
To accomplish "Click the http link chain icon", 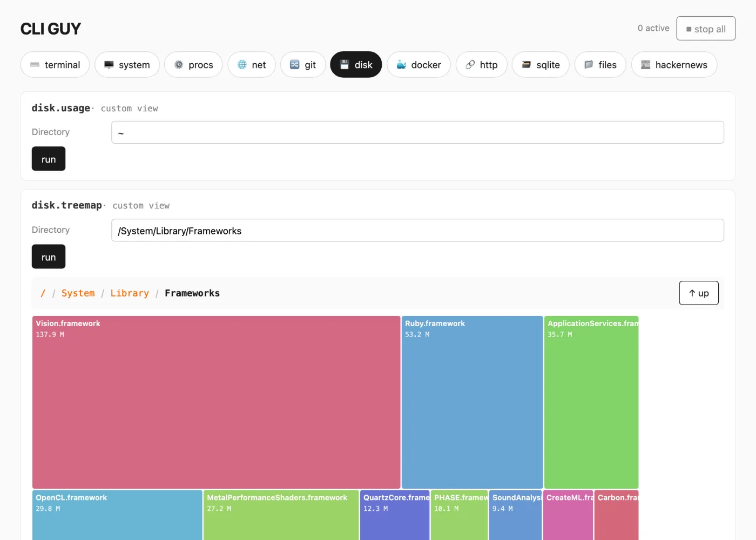I will 470,65.
